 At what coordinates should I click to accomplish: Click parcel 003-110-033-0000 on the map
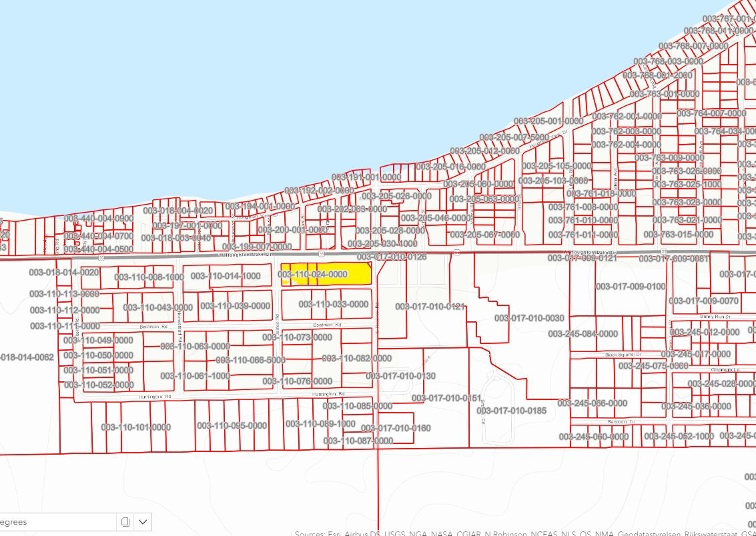click(333, 305)
